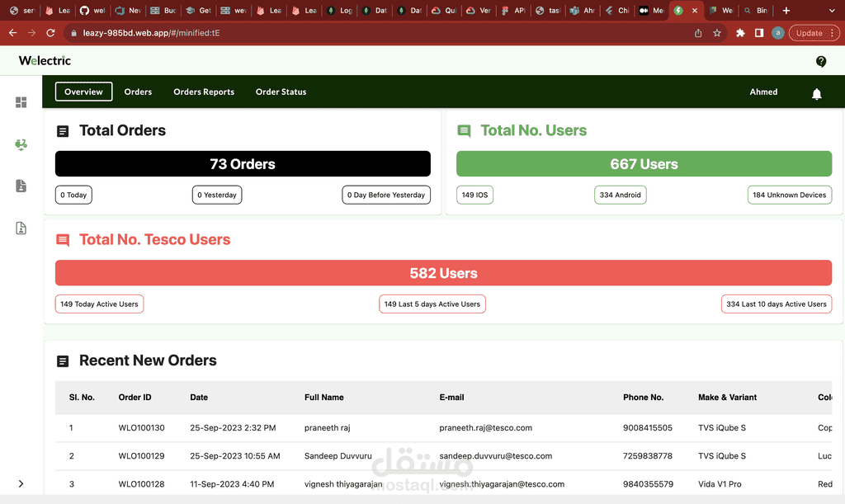The width and height of the screenshot is (845, 504).
Task: Click the red Tesco Users chat icon
Action: [x=63, y=240]
